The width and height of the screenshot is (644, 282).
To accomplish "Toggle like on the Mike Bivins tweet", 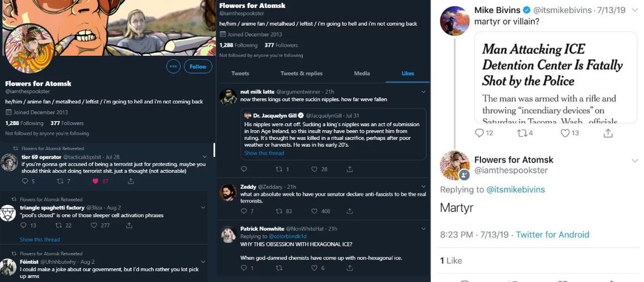I will (564, 133).
